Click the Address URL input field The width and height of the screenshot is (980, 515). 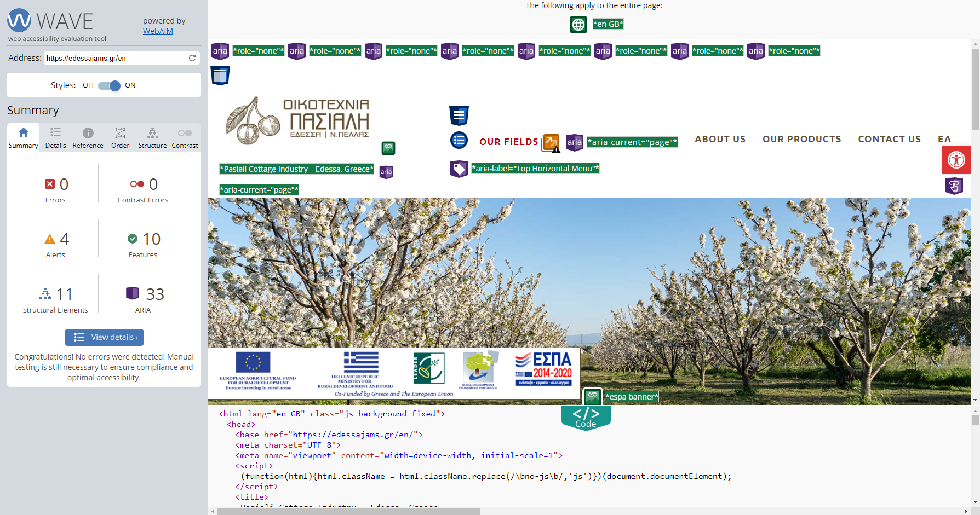115,58
